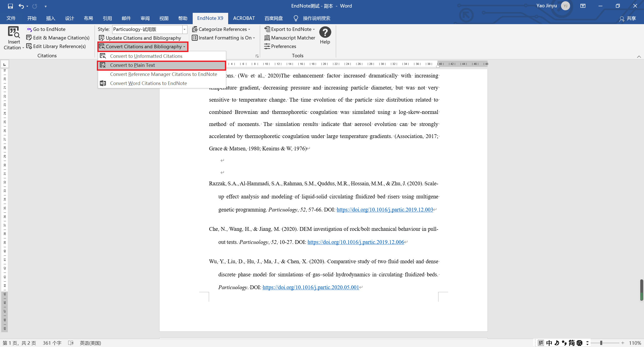This screenshot has height=347, width=644.
Task: Open DOI link ending 2019.12.003
Action: click(x=385, y=210)
